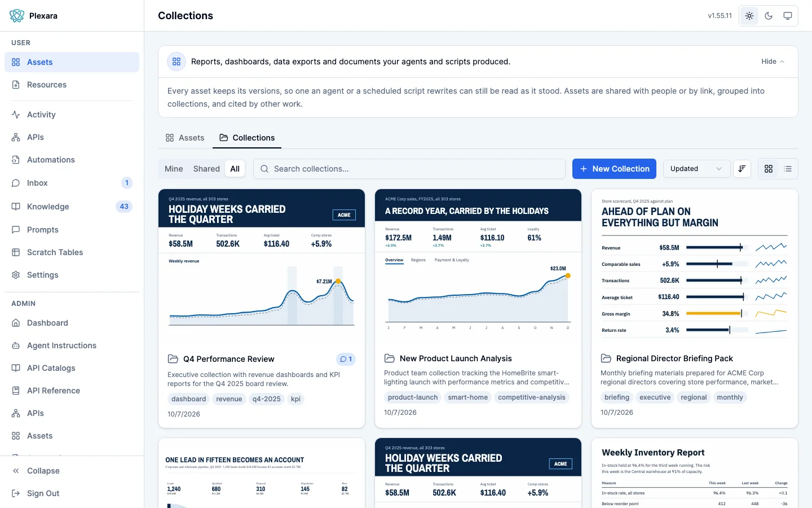Open Automations from the sidebar
The image size is (812, 508).
click(72, 160)
